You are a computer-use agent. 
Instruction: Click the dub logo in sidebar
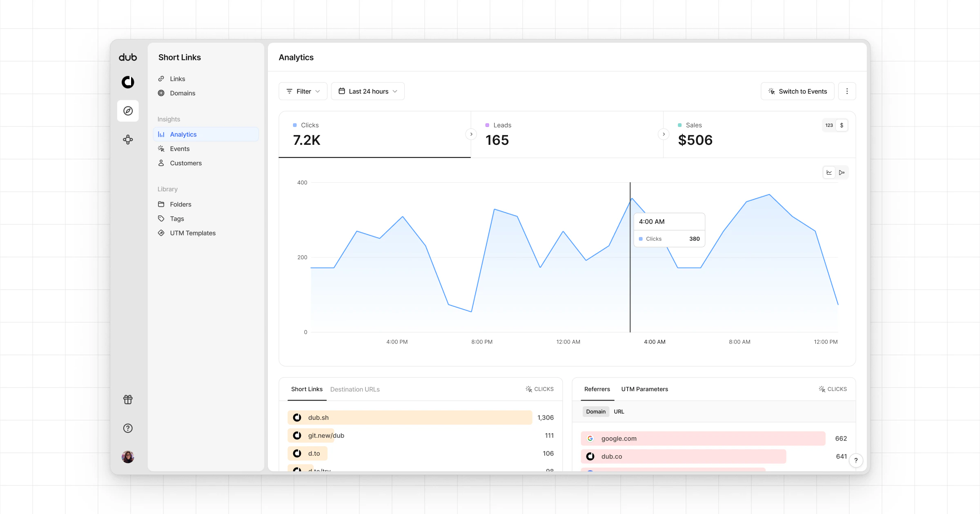[x=128, y=58]
